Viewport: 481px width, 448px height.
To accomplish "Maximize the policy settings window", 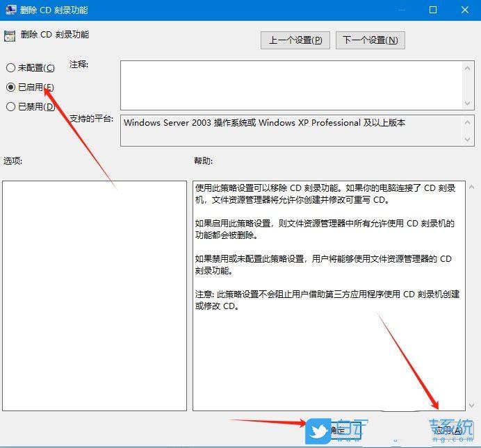I will click(433, 10).
